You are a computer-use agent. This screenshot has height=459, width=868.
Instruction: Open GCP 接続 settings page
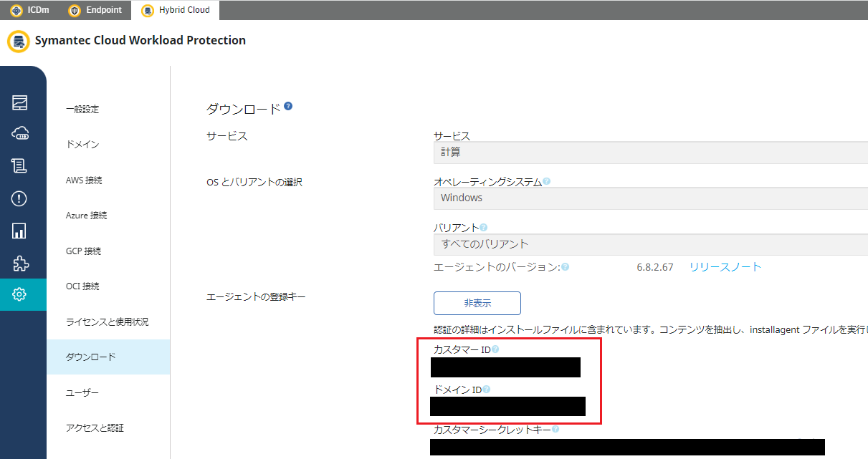click(83, 251)
